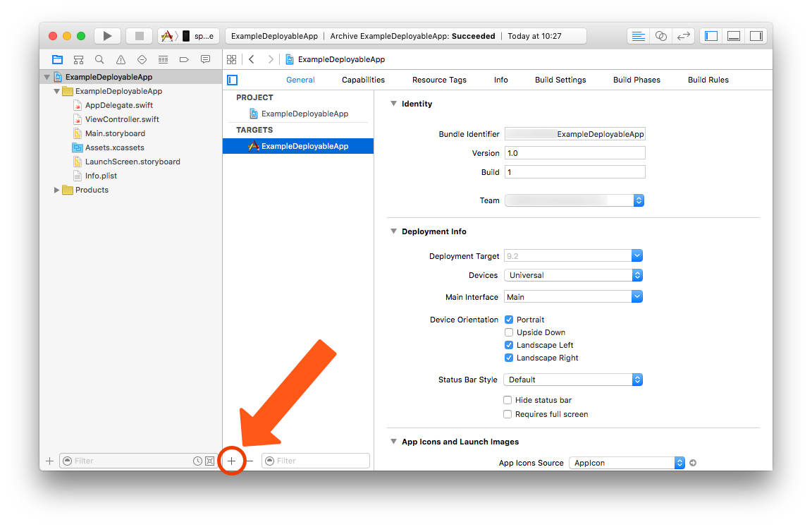
Task: Click the Version field
Action: click(x=575, y=153)
